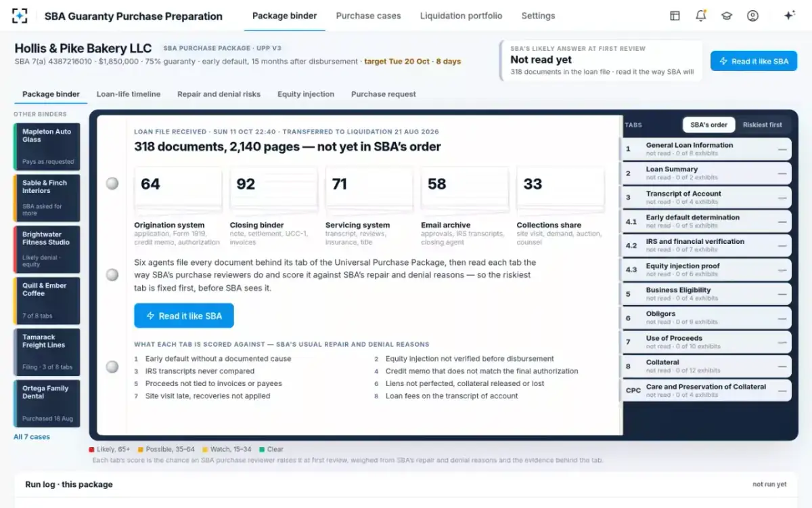Viewport: 812px width, 508px height.
Task: Click the green 'Clear' legend swatch
Action: [261, 449]
